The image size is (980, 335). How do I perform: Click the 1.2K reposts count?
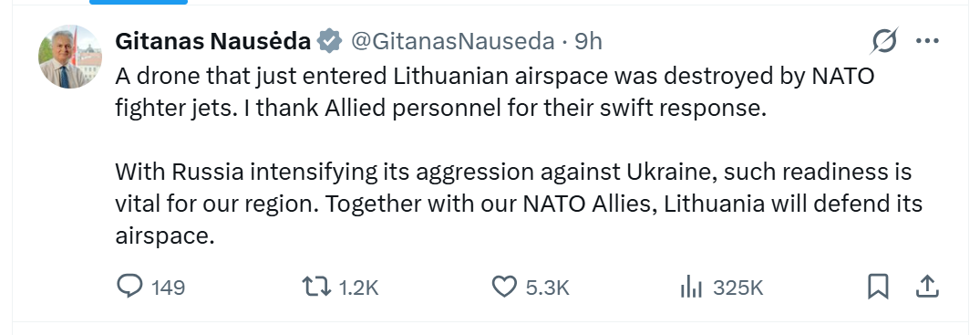coord(359,288)
